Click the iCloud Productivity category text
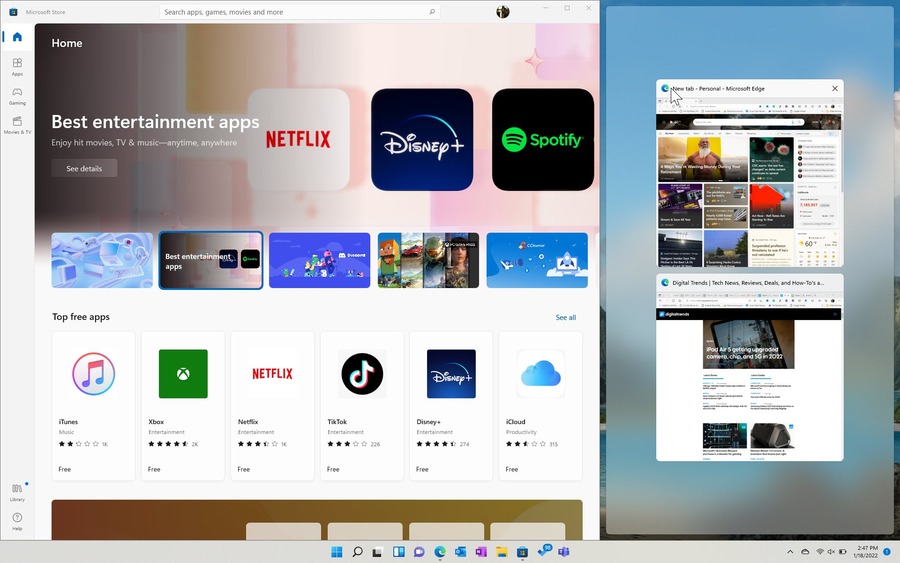900x563 pixels. point(521,432)
